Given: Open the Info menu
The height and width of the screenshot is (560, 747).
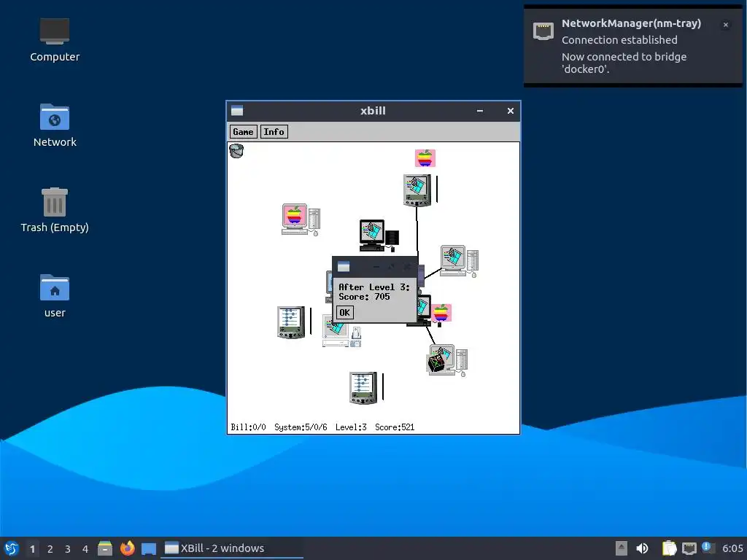Looking at the screenshot, I should [274, 132].
